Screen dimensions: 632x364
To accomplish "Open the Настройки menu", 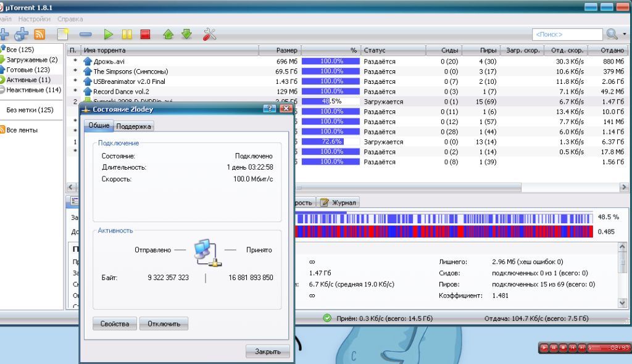I will [34, 19].
